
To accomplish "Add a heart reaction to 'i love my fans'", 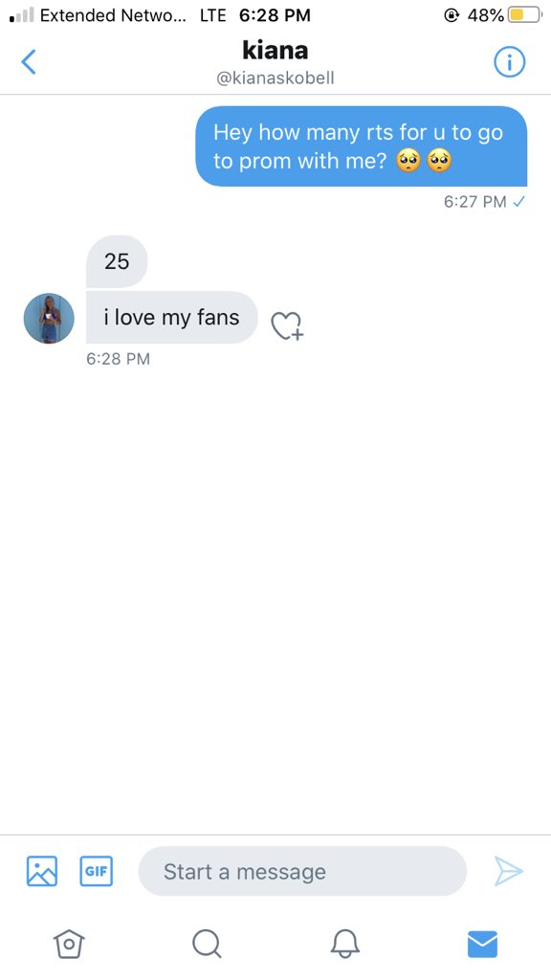I will click(287, 325).
